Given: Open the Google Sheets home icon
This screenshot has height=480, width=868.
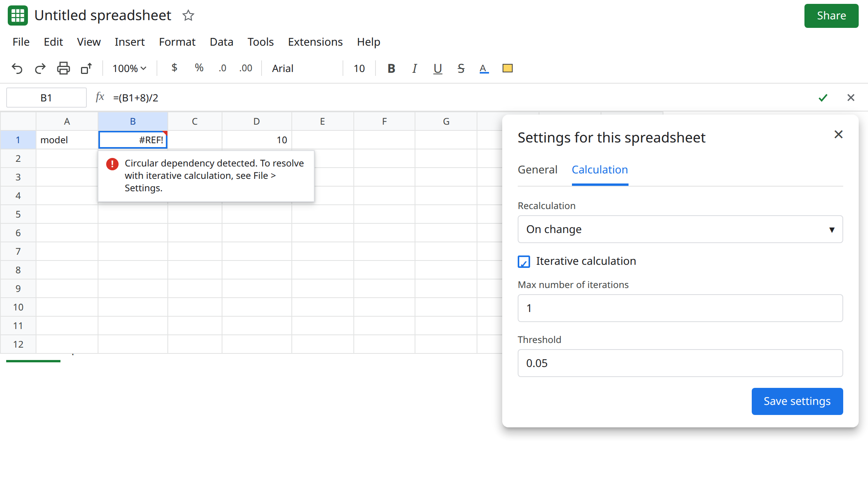Looking at the screenshot, I should click(18, 15).
